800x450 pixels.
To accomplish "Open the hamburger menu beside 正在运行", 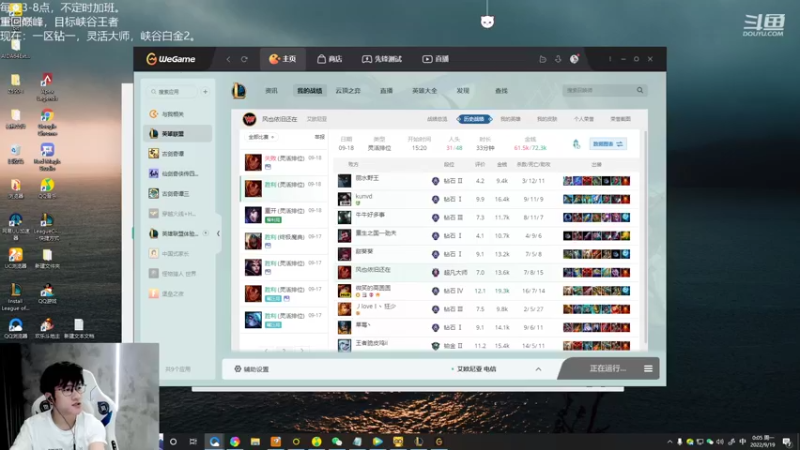I will click(x=648, y=368).
